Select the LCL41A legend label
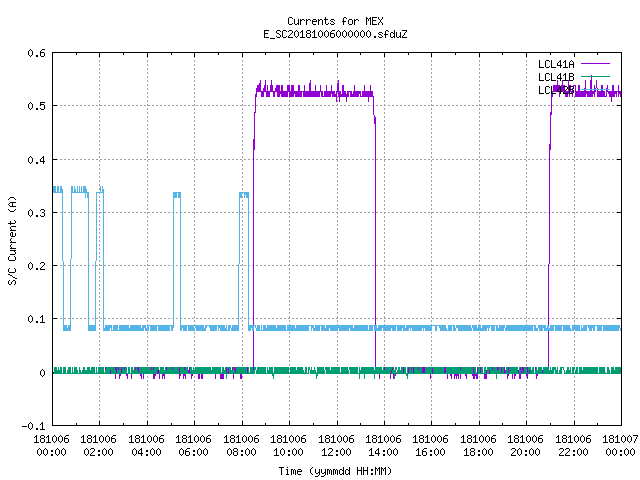The width and height of the screenshot is (640, 480). 556,64
